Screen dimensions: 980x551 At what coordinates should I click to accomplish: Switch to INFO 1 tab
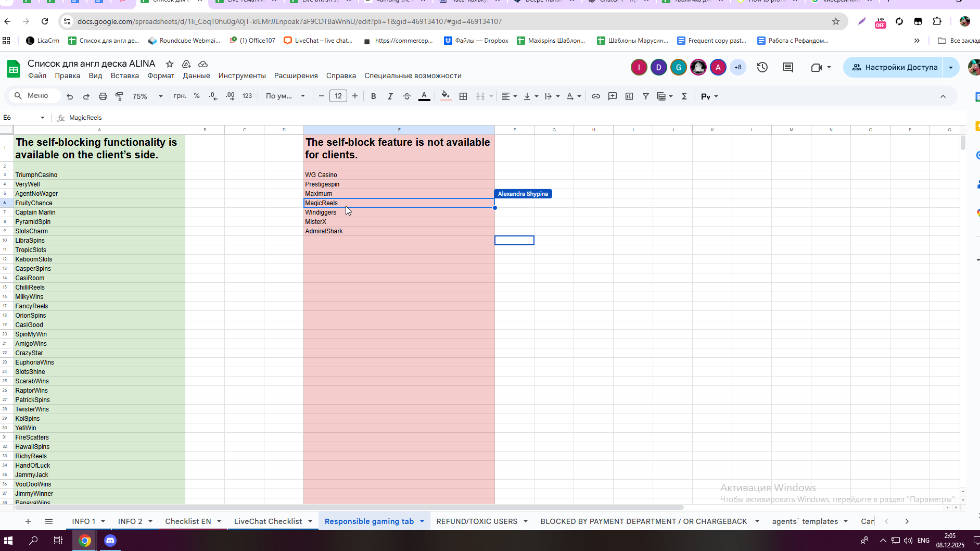(x=83, y=521)
